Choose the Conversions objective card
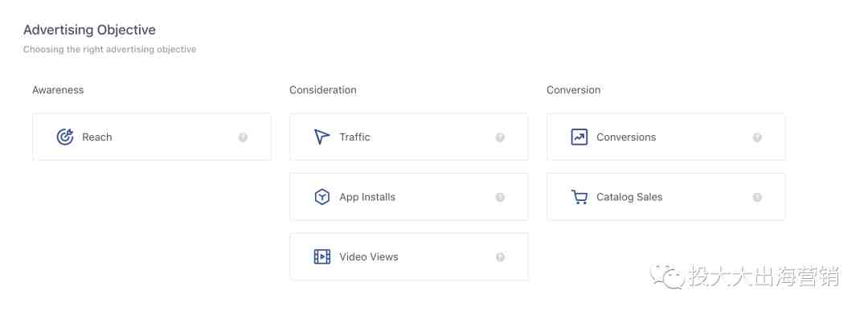The image size is (868, 315). coord(666,137)
